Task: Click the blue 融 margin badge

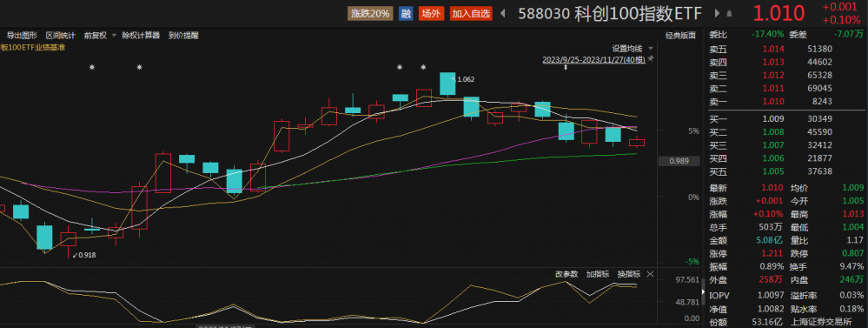Action: [x=407, y=13]
